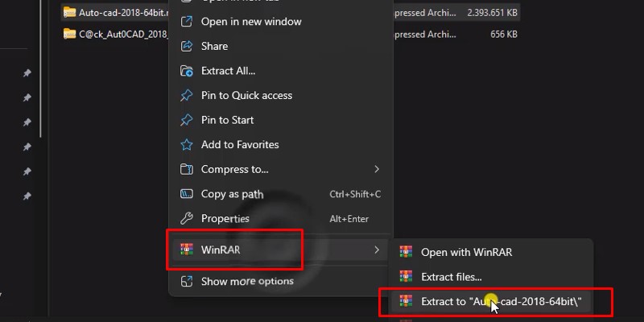644x322 pixels.
Task: Expand the Compress to submenu arrow
Action: tap(377, 169)
